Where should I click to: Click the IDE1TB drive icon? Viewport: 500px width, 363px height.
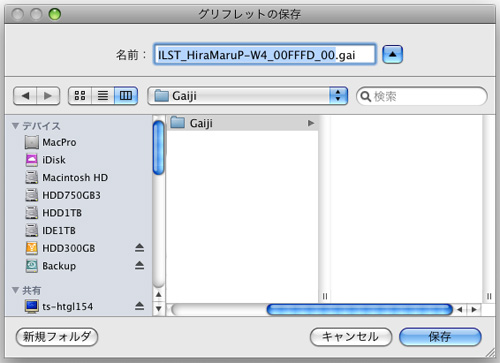(x=32, y=231)
